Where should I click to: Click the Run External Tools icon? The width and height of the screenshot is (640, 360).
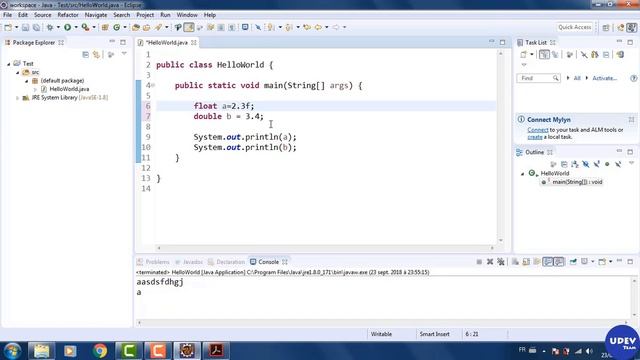click(x=85, y=27)
